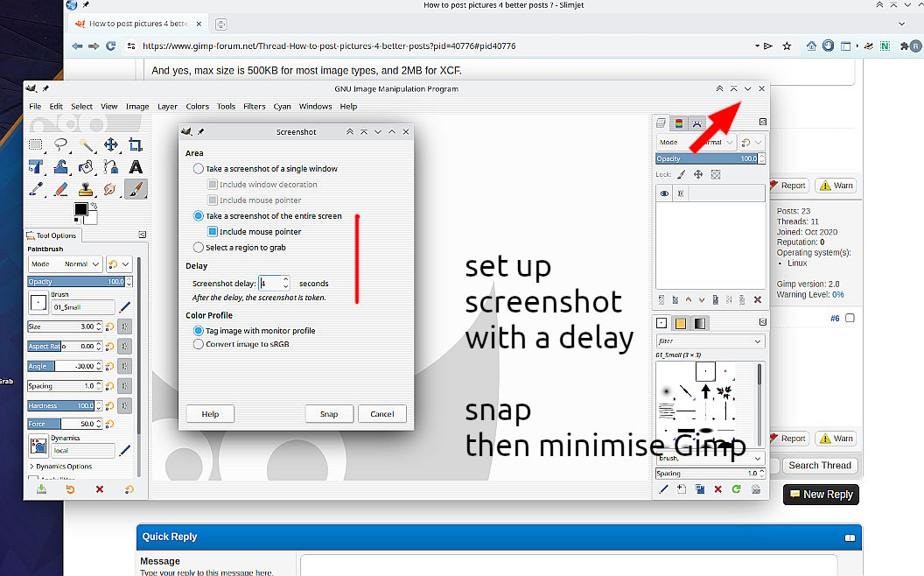Click the Search Thread button
This screenshot has width=924, height=576.
[x=820, y=465]
